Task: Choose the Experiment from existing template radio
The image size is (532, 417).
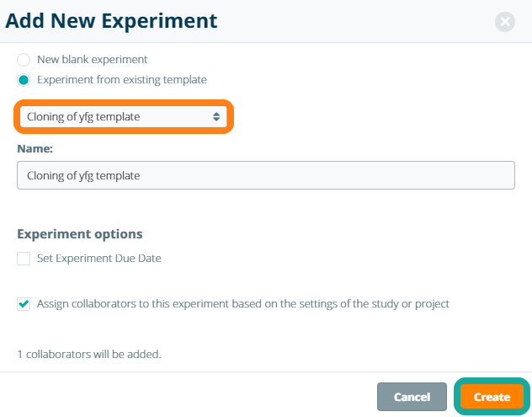Action: 24,80
